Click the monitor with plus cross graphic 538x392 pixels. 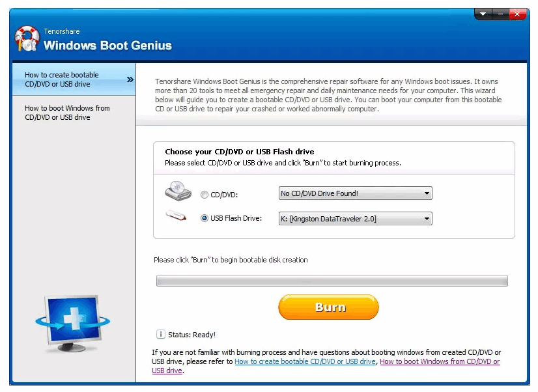click(x=73, y=324)
